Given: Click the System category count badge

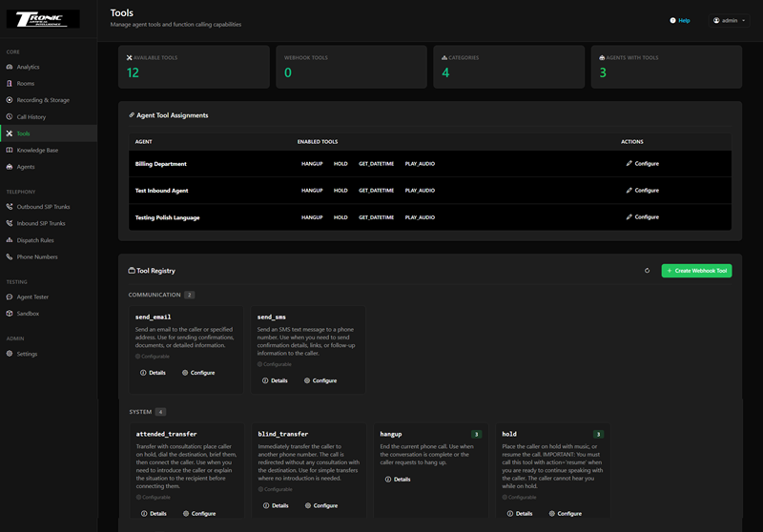Looking at the screenshot, I should (160, 412).
